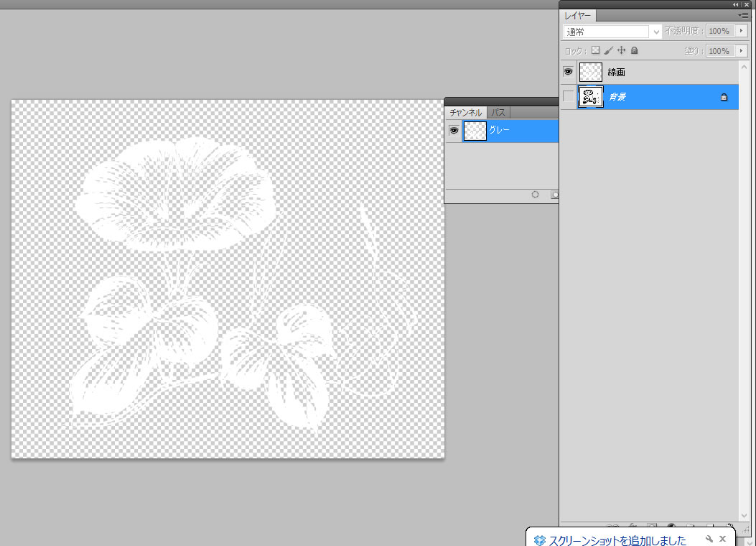Click the lock all padlock icon

point(635,51)
